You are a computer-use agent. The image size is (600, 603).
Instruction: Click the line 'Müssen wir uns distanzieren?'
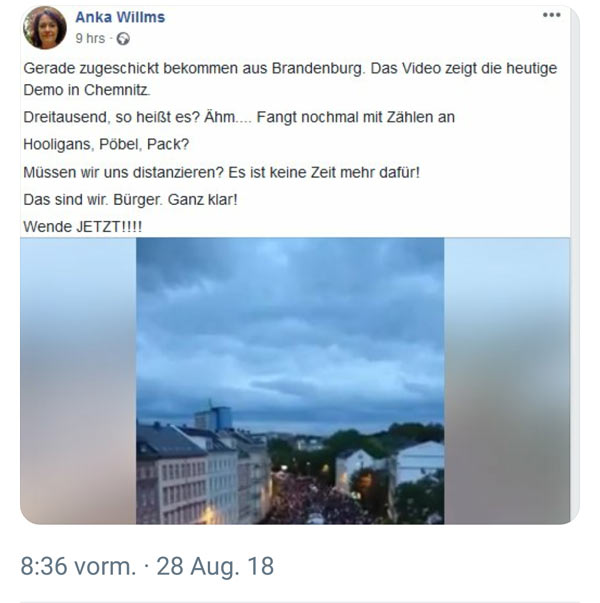pos(222,172)
